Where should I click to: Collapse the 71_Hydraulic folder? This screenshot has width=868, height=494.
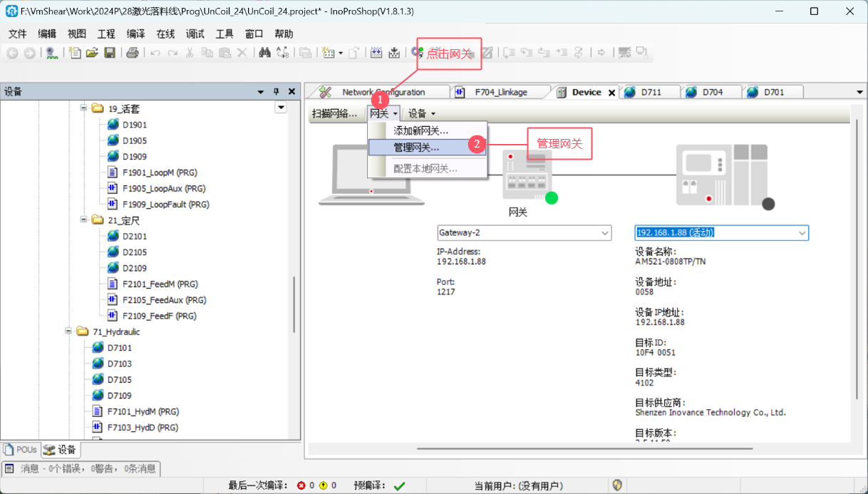[68, 331]
